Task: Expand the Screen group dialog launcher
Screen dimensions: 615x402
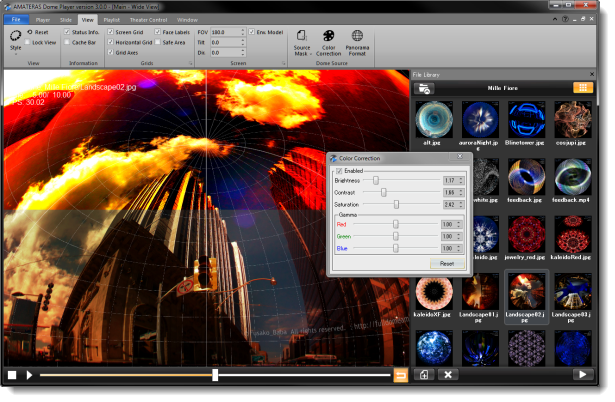Action: coord(284,63)
